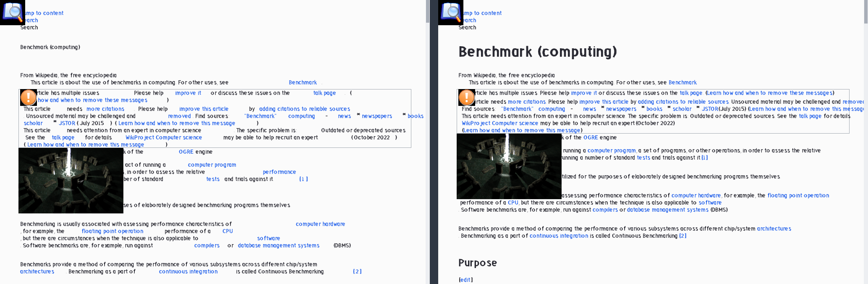Open 'database management systems' in right pane
Viewport: 868px width, 284px height.
tap(668, 210)
